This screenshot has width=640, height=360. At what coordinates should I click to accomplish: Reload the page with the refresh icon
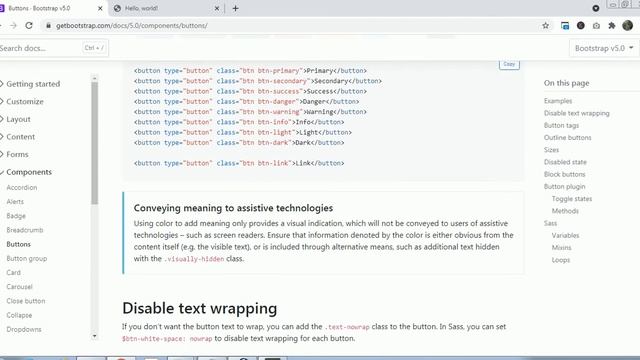[29, 25]
